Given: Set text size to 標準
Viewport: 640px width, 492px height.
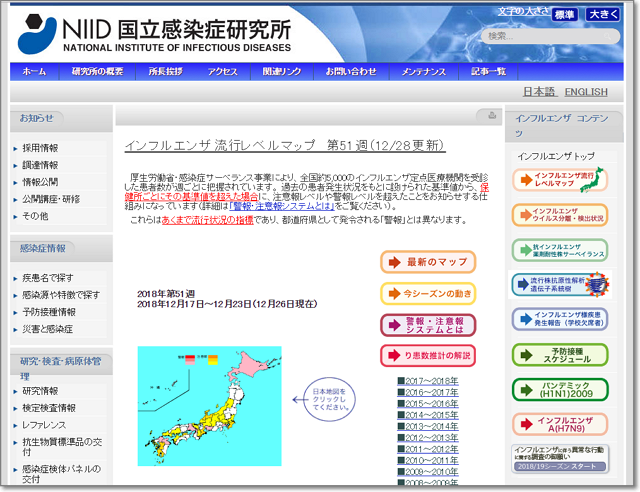Looking at the screenshot, I should pyautogui.click(x=564, y=15).
